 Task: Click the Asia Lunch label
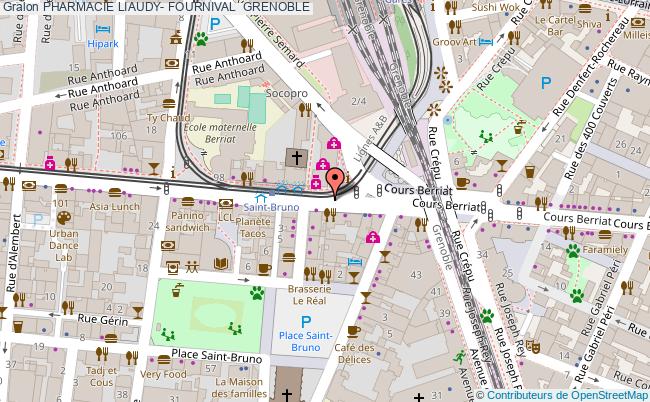[x=115, y=206]
